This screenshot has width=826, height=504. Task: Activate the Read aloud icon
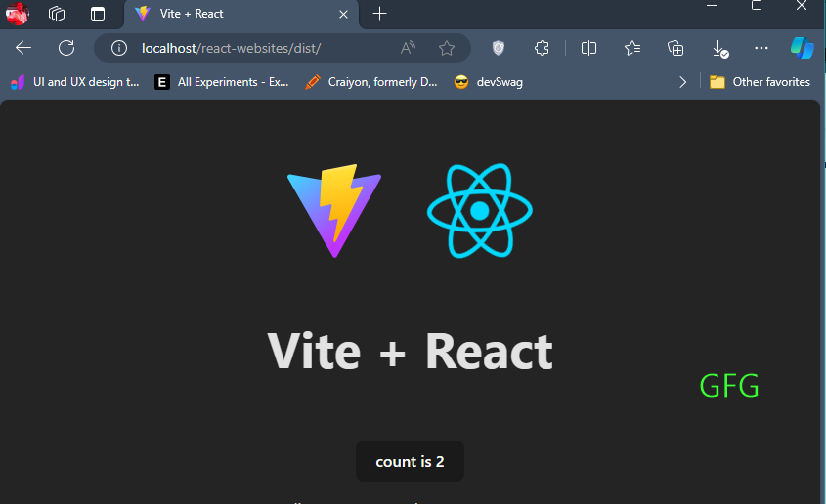point(408,48)
